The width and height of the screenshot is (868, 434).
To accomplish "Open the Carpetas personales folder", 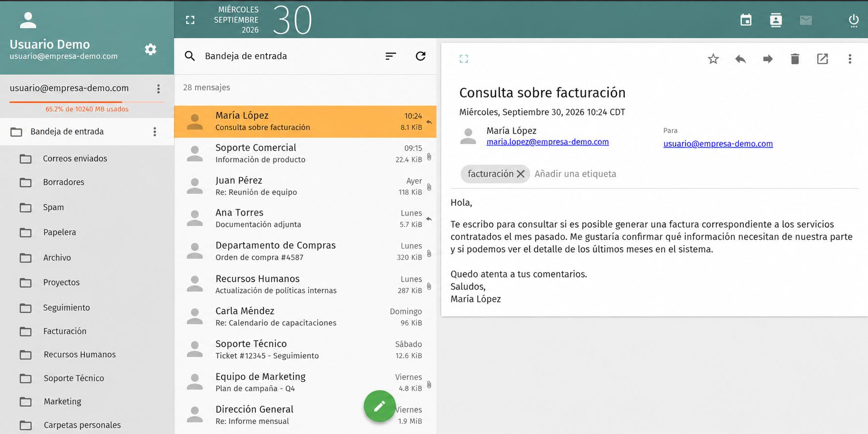I will point(87,425).
